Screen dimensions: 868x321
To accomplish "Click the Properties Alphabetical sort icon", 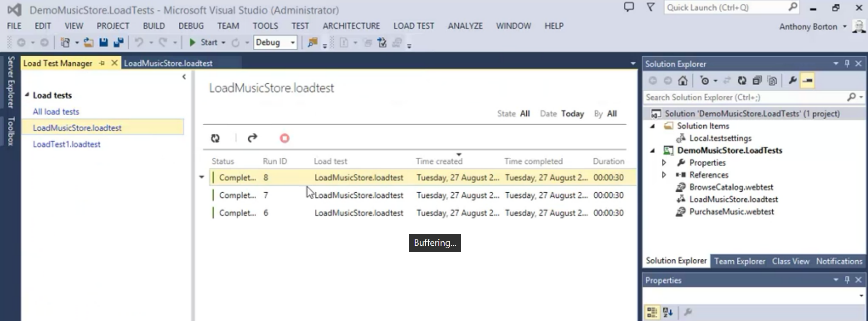I will [668, 312].
